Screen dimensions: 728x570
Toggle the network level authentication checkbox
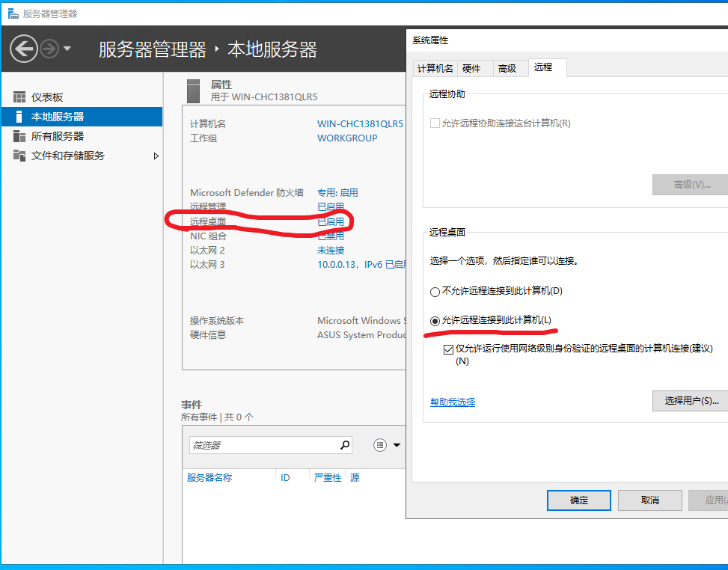tap(449, 349)
